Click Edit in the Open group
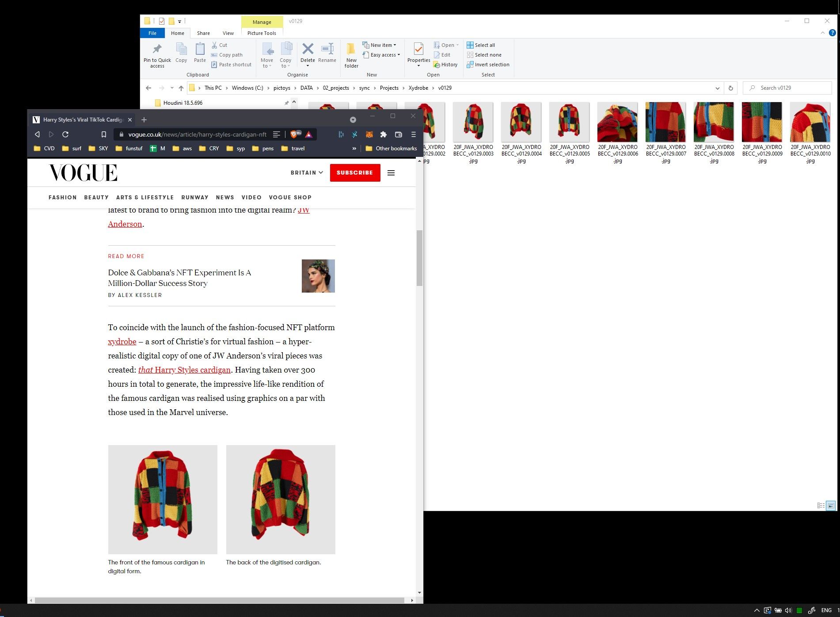The image size is (840, 617). (442, 55)
